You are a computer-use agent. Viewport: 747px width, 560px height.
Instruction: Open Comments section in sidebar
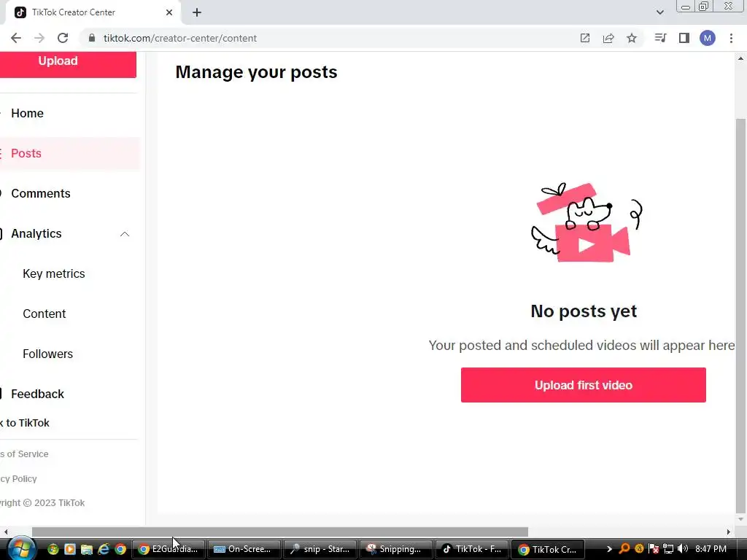click(x=41, y=193)
